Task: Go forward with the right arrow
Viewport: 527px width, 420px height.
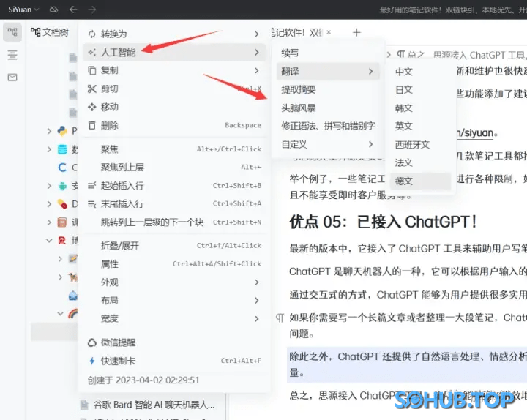Action: point(91,10)
